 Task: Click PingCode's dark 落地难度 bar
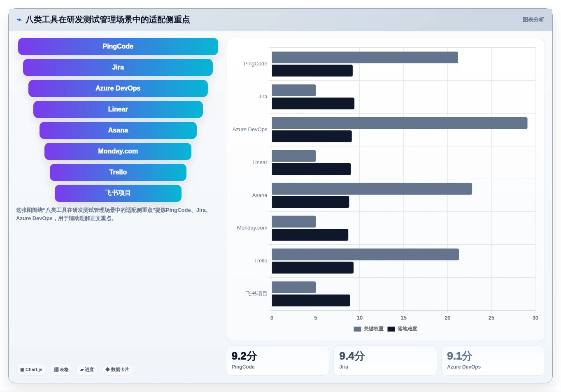(312, 71)
